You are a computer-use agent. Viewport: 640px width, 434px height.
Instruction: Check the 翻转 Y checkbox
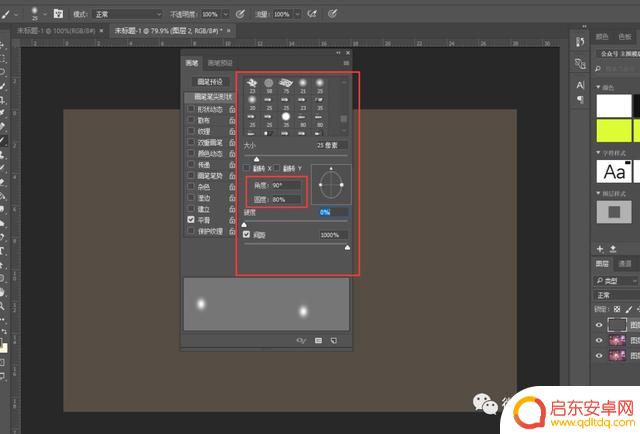pyautogui.click(x=277, y=168)
